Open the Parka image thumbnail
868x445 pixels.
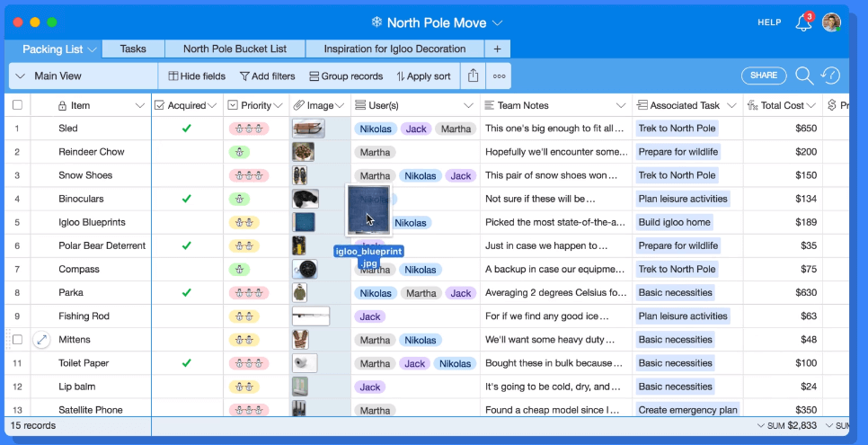[x=299, y=292]
